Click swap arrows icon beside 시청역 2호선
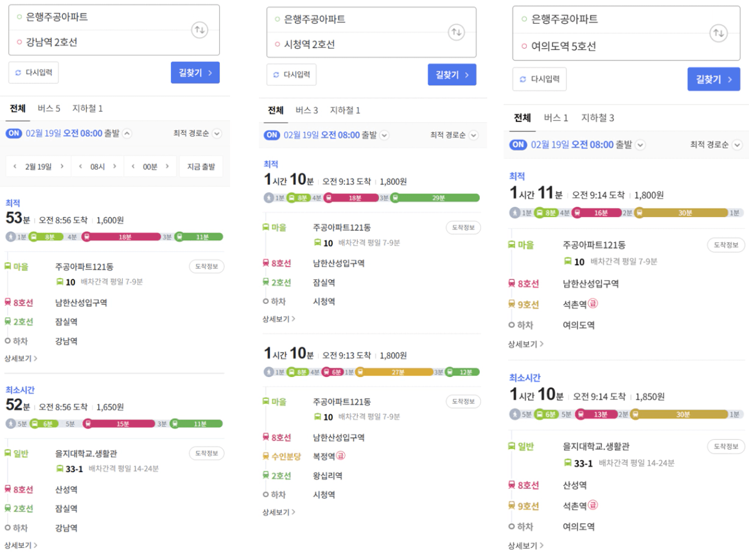 (456, 32)
